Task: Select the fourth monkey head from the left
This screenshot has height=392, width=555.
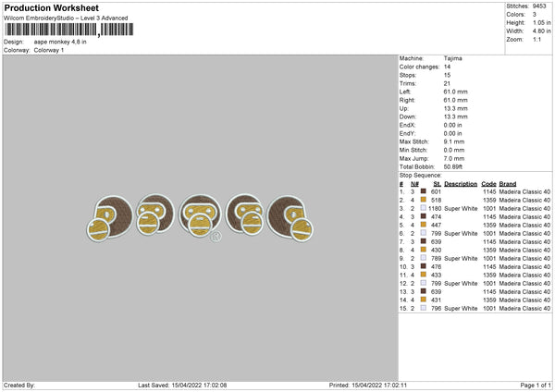Action: (x=245, y=215)
